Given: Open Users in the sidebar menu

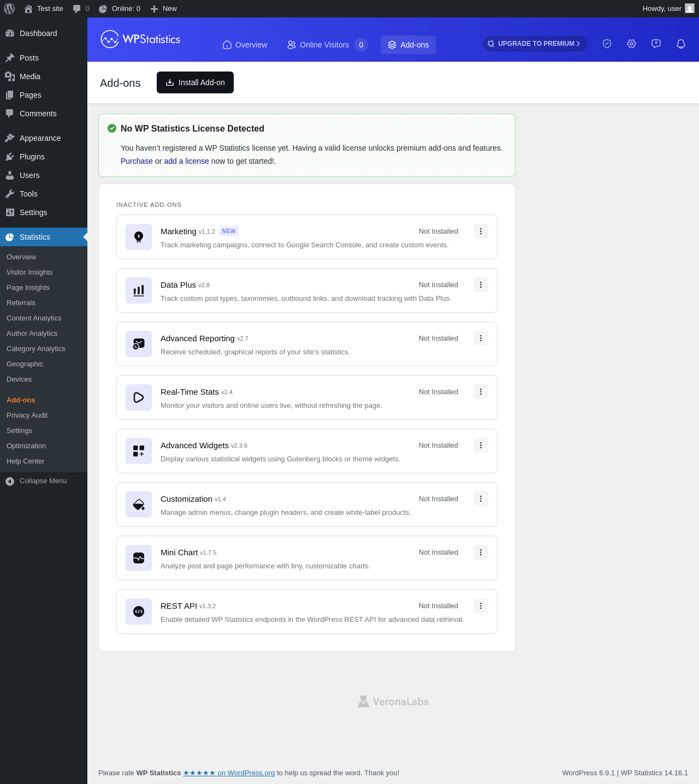Looking at the screenshot, I should point(44,175).
